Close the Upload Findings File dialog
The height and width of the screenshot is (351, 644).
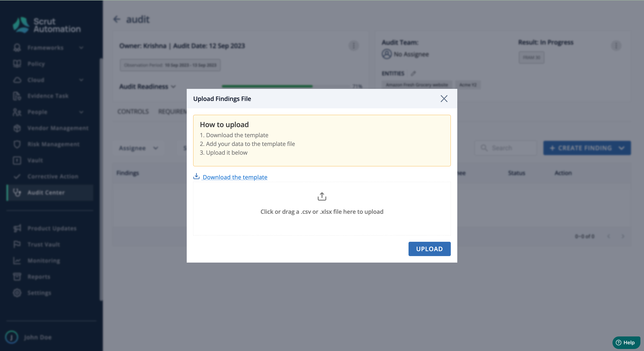pyautogui.click(x=444, y=99)
